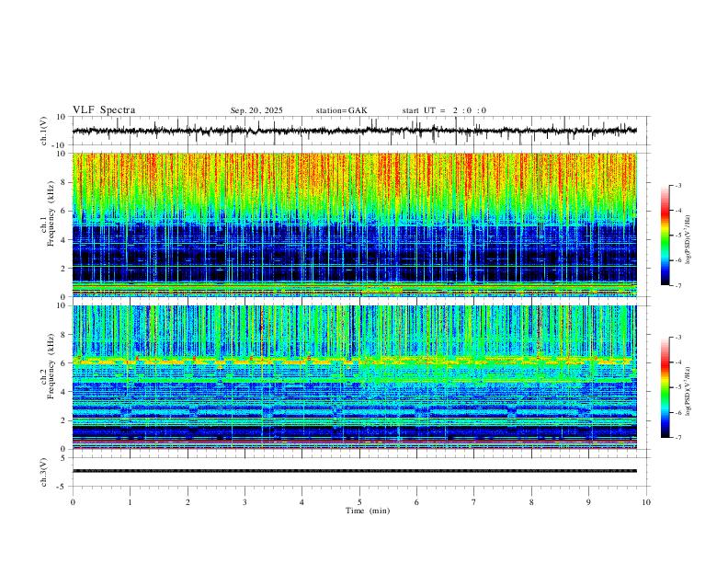Click the 'station=GAK' label
Image resolution: width=728 pixels, height=563 pixels.
point(341,110)
